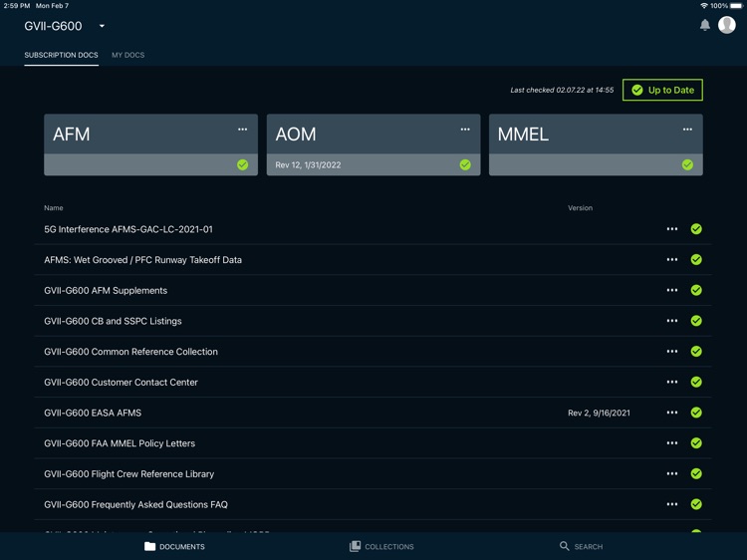Click the Name column header
The image size is (747, 560).
point(54,208)
